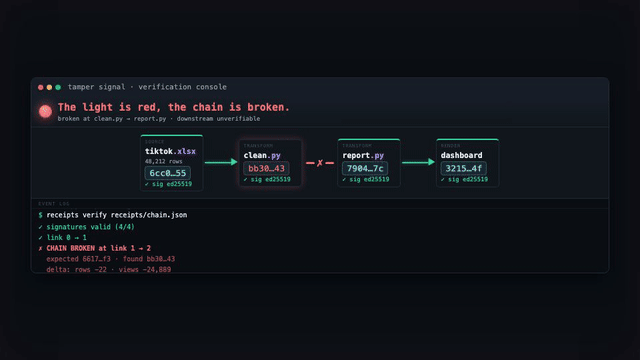Click the yellow minimize dot in title bar

point(49,87)
